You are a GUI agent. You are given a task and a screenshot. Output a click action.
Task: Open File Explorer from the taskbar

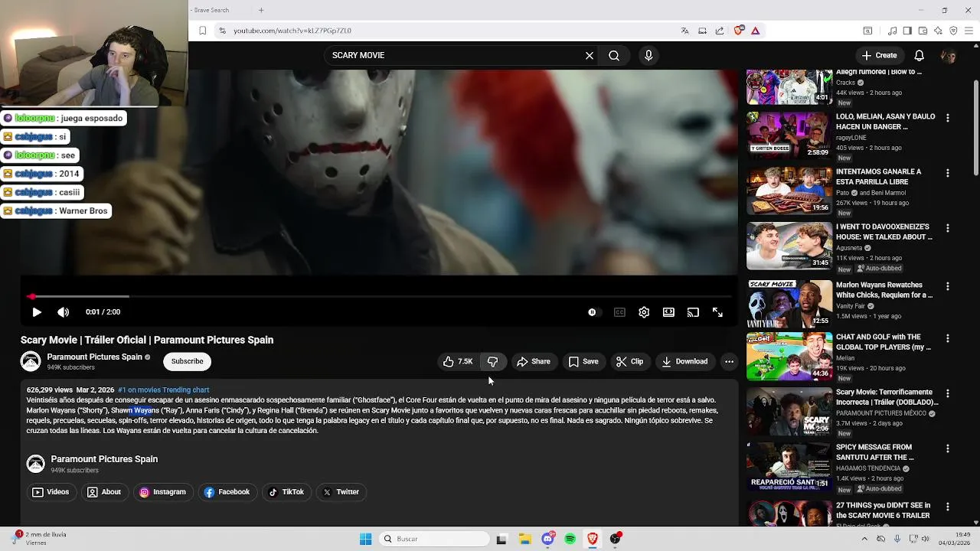point(525,539)
